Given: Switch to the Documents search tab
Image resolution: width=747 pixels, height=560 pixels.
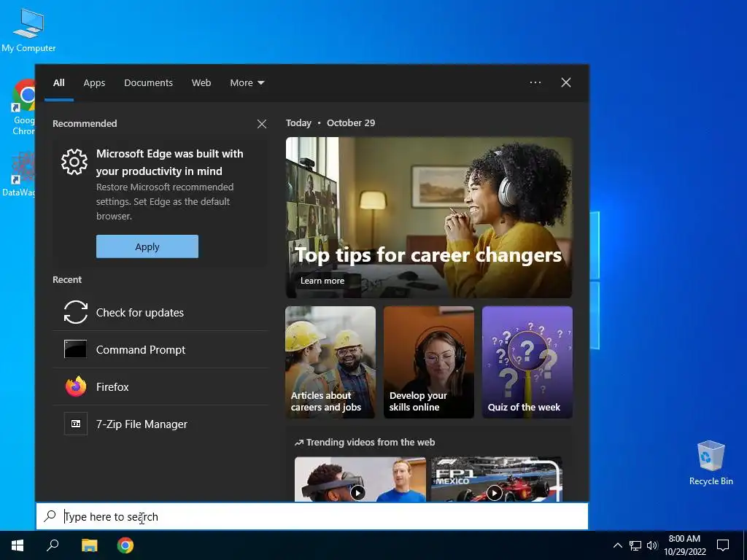Looking at the screenshot, I should 148,83.
